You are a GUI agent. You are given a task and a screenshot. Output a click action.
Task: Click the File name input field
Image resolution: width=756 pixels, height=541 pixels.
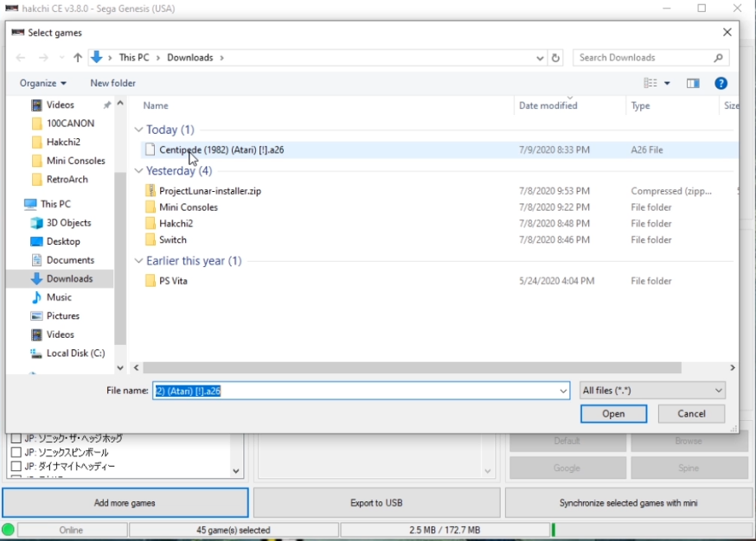361,391
